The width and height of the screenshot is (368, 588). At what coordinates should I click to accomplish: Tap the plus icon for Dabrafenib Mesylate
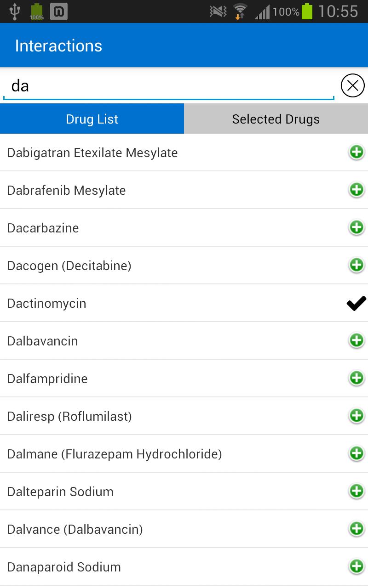tap(356, 190)
